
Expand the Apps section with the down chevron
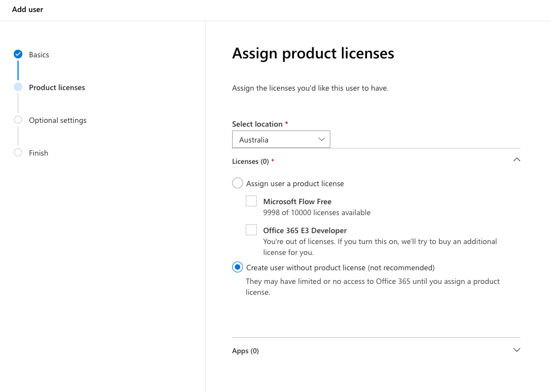(x=517, y=350)
